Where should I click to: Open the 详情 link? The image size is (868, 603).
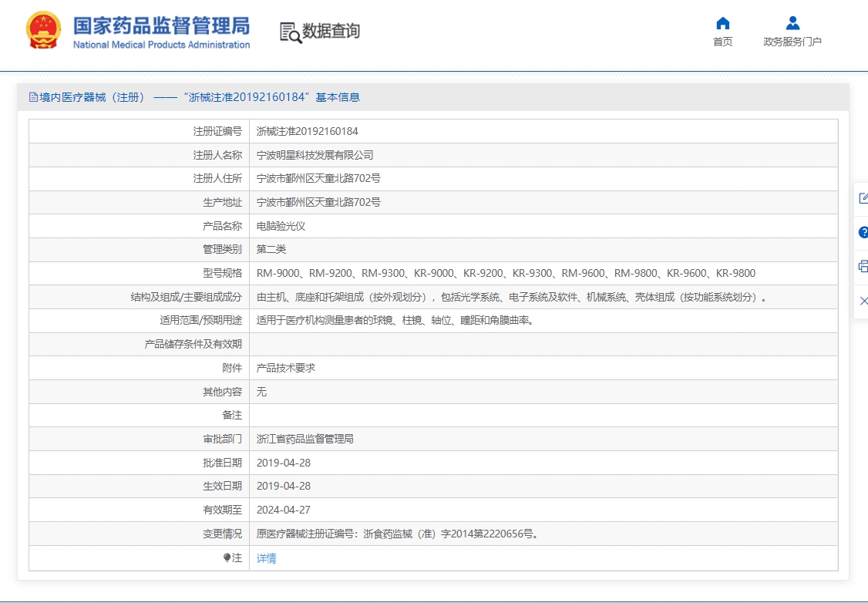pyautogui.click(x=266, y=558)
